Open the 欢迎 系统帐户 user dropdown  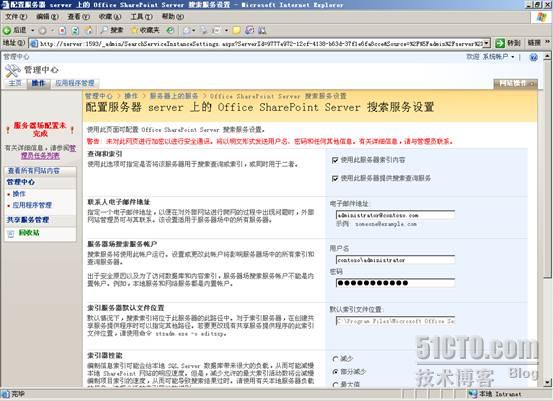tap(490, 57)
